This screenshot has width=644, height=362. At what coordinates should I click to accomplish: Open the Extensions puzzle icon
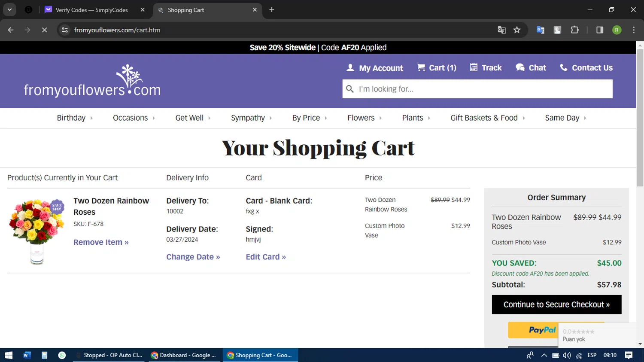[574, 30]
